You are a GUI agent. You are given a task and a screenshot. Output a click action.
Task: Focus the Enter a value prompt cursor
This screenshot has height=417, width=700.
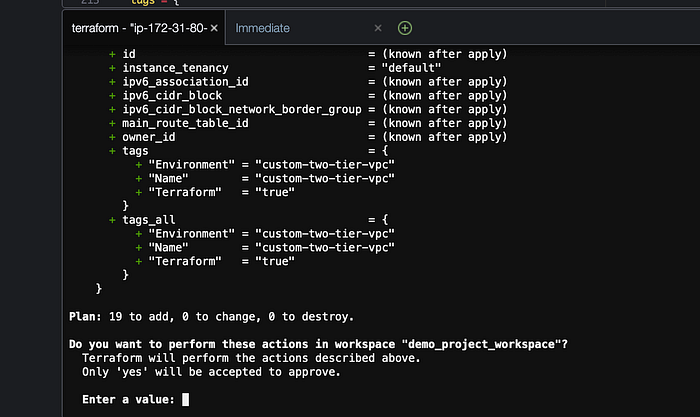point(186,400)
